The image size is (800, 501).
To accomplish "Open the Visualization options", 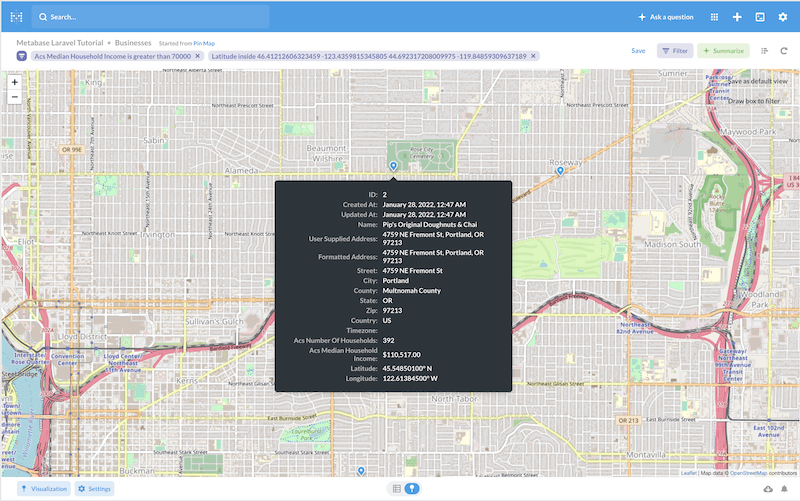I will 44,489.
